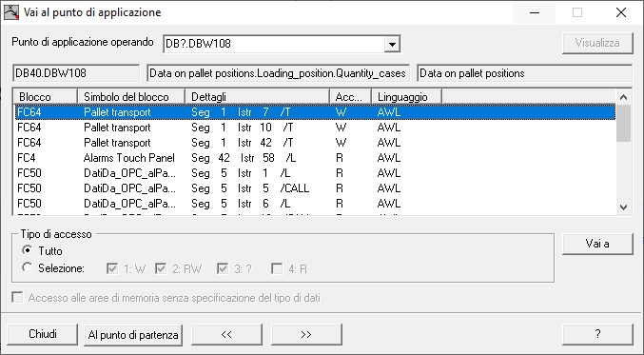Select FC64 row with Istr 7

(316, 112)
